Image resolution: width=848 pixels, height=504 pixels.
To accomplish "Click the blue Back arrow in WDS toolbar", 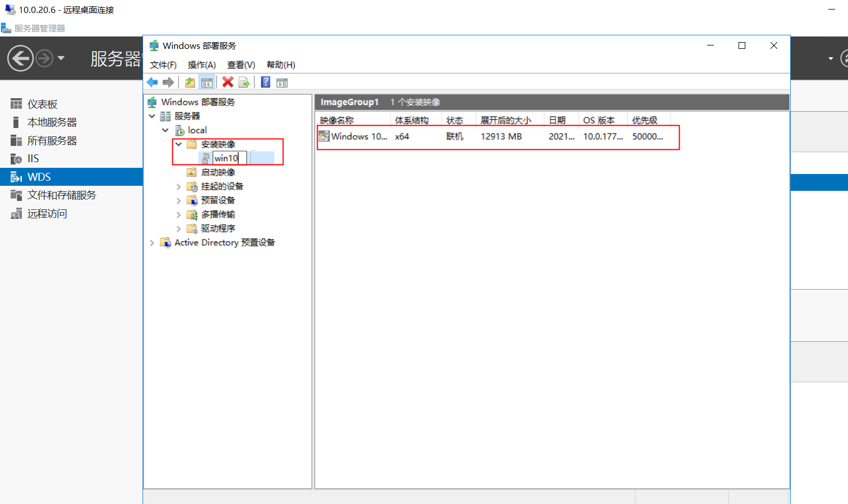I will [152, 83].
